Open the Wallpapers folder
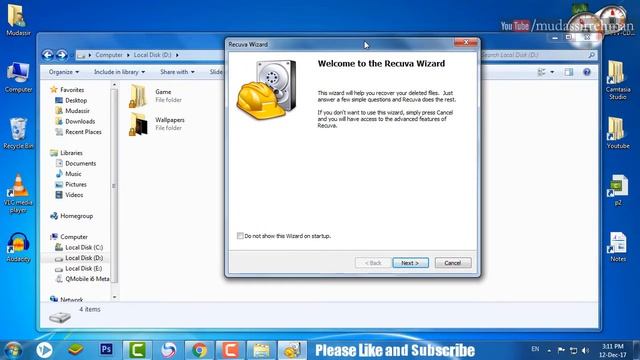Viewport: 640px width, 360px height. 157,124
